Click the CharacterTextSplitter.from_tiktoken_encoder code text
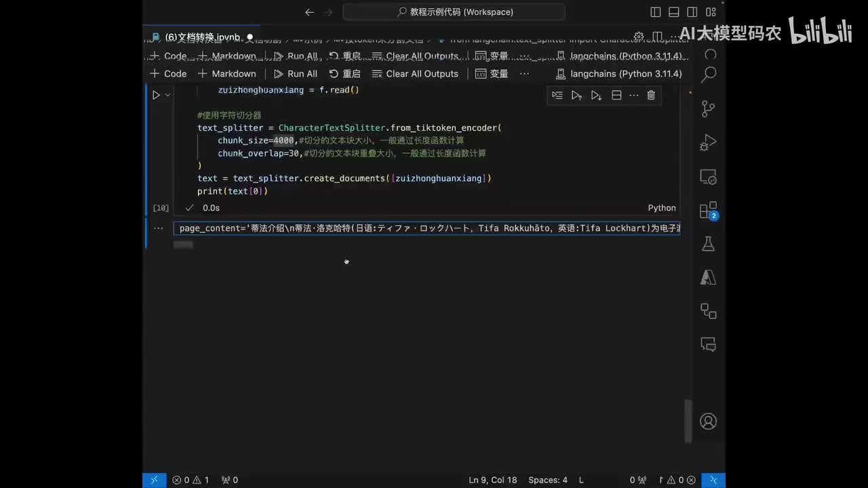868x488 pixels. [x=389, y=127]
